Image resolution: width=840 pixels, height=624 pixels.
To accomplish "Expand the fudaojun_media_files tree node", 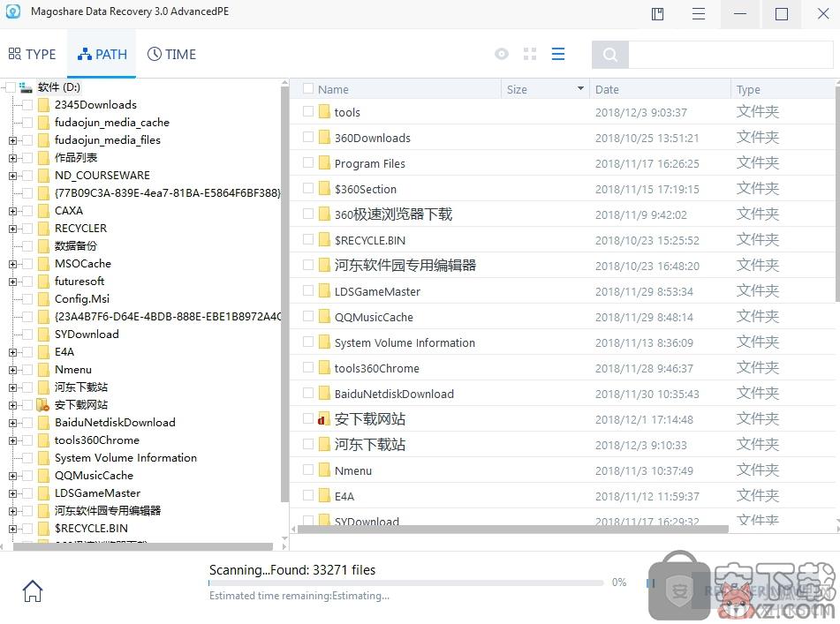I will click(12, 140).
